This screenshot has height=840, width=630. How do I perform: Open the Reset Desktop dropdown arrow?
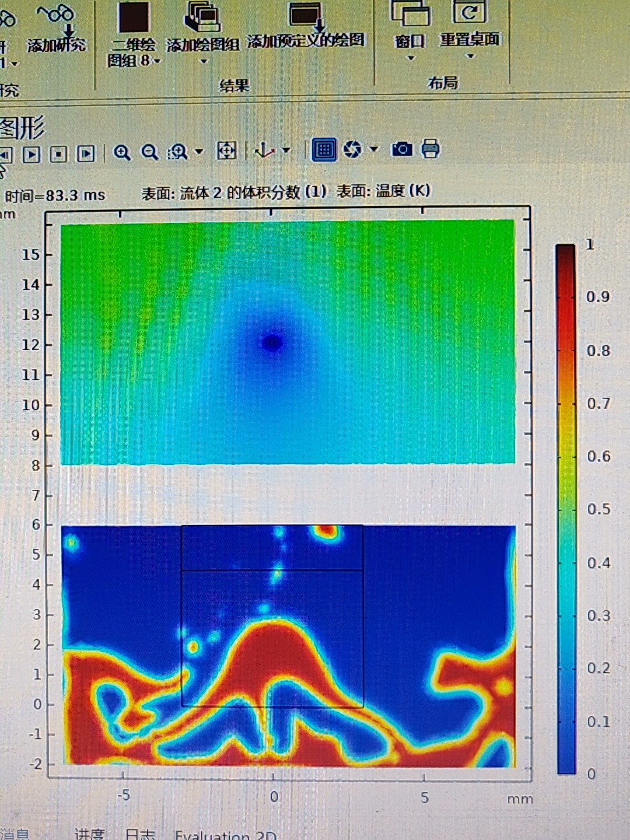(470, 56)
